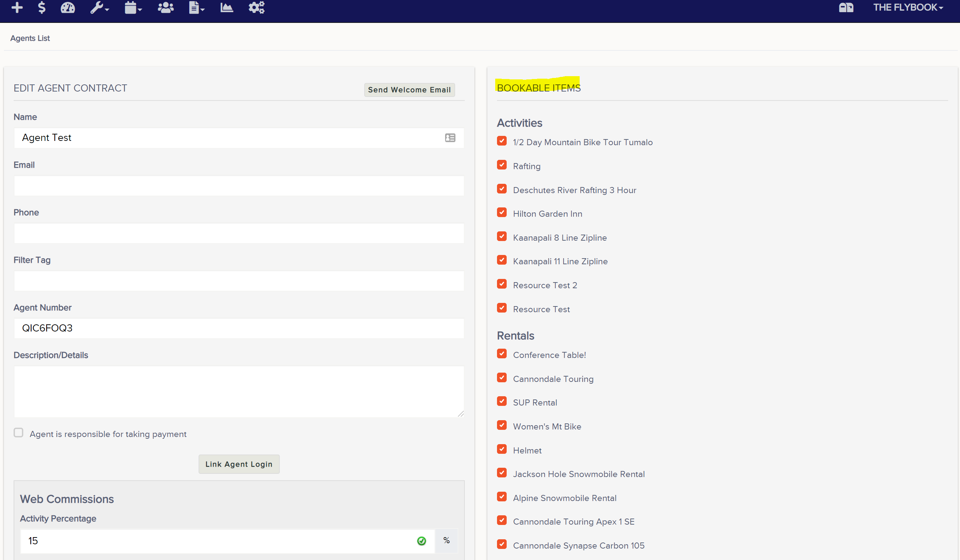The height and width of the screenshot is (560, 960).
Task: Open the dashboard gauge icon
Action: 68,7
